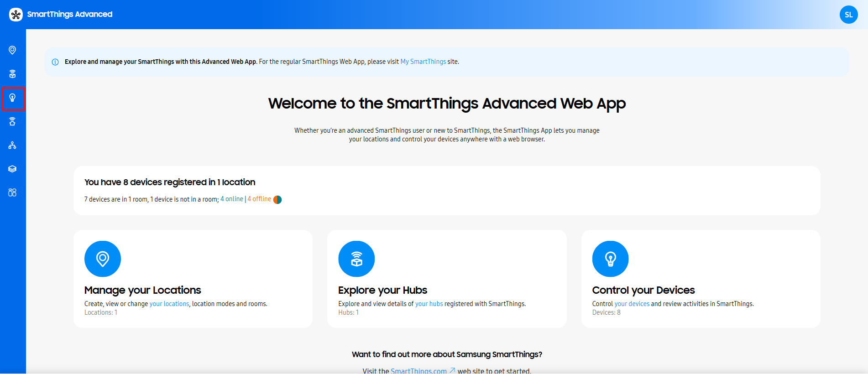Open Hubs from the sidebar hub icon

pos(12,74)
